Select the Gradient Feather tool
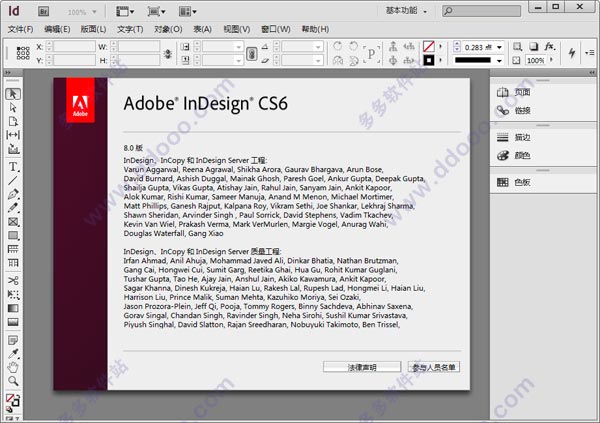 point(13,322)
